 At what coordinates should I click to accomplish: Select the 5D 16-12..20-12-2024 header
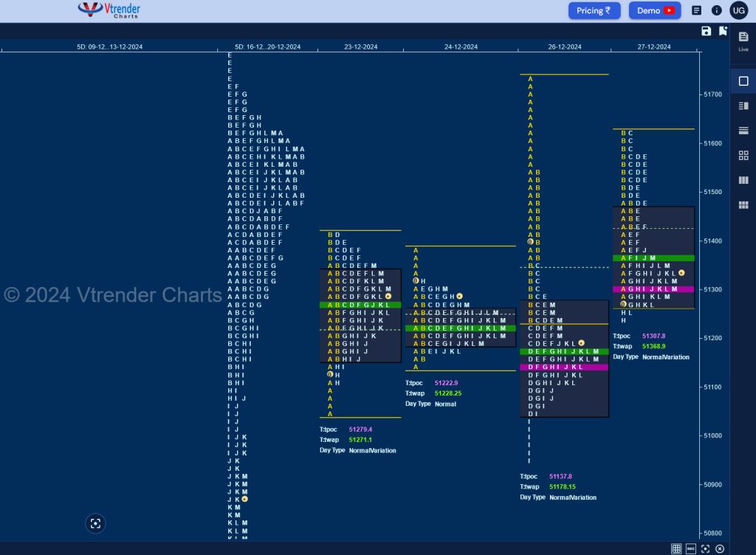click(267, 46)
